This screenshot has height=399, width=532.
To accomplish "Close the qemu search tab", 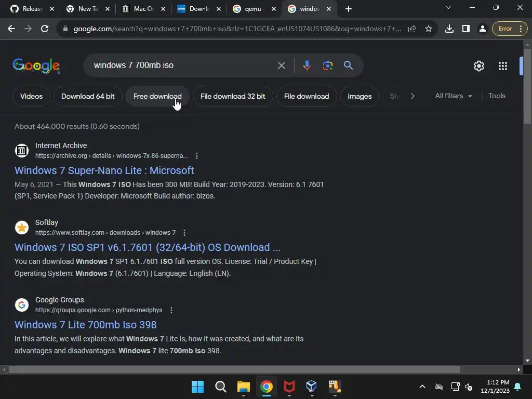I will point(274,9).
